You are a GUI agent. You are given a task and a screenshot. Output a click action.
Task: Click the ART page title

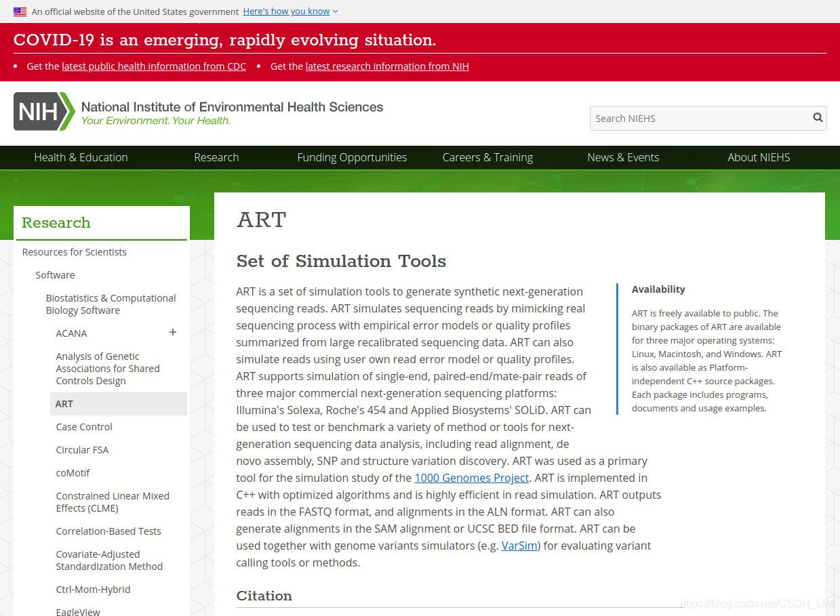coord(261,220)
